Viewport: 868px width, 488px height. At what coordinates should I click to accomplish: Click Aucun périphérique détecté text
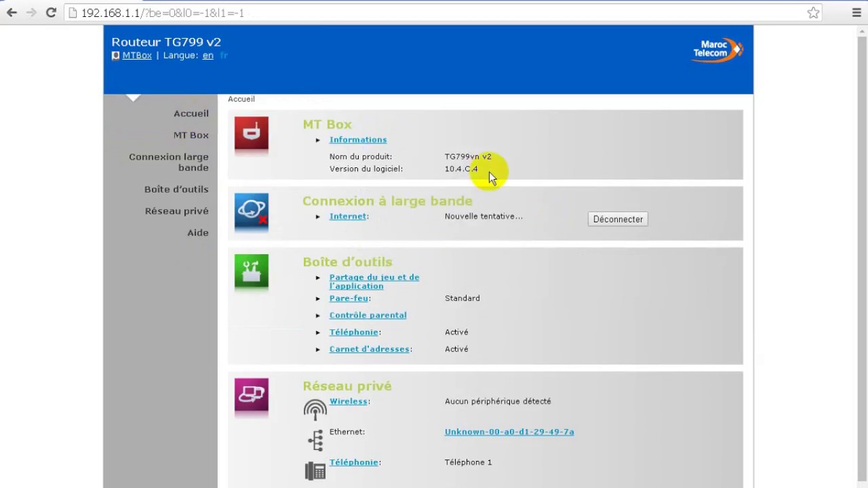pyautogui.click(x=498, y=401)
